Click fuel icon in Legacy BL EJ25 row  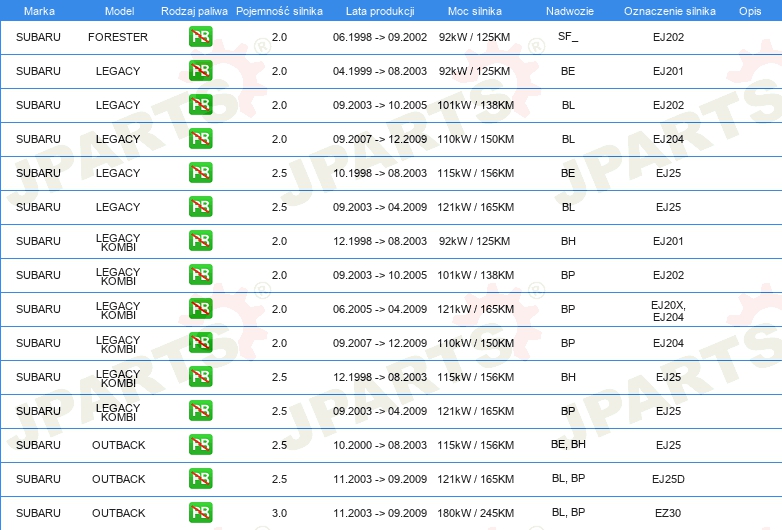click(x=200, y=206)
